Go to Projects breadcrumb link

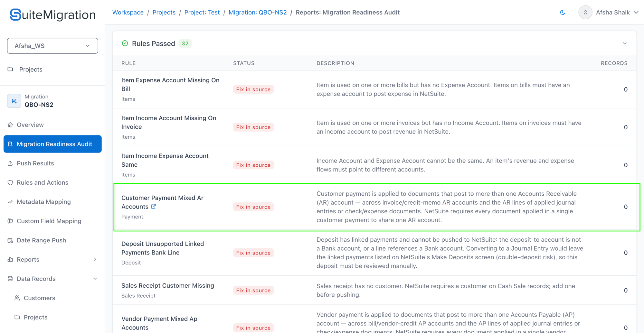click(x=164, y=12)
